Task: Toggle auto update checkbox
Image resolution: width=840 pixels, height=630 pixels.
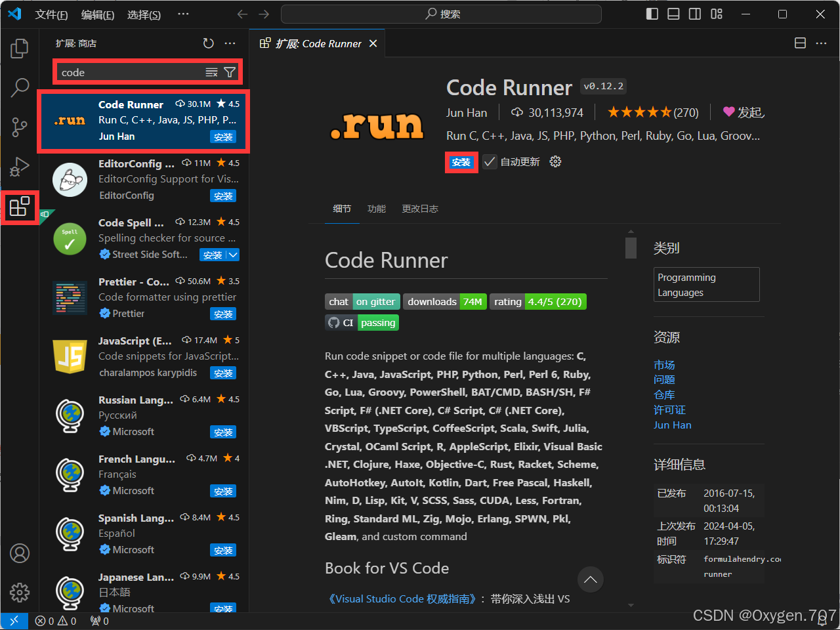Action: [490, 161]
